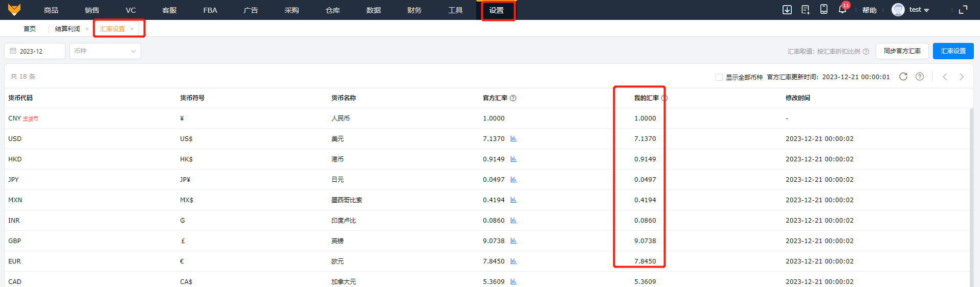Click help icon next to 汇率取值 label
This screenshot has width=980, height=287.
pyautogui.click(x=866, y=52)
